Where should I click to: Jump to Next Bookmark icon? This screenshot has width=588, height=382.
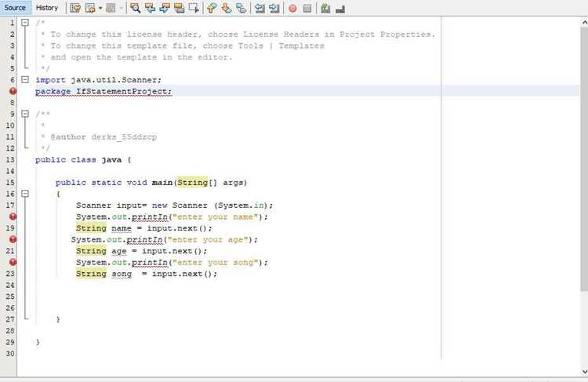click(227, 9)
